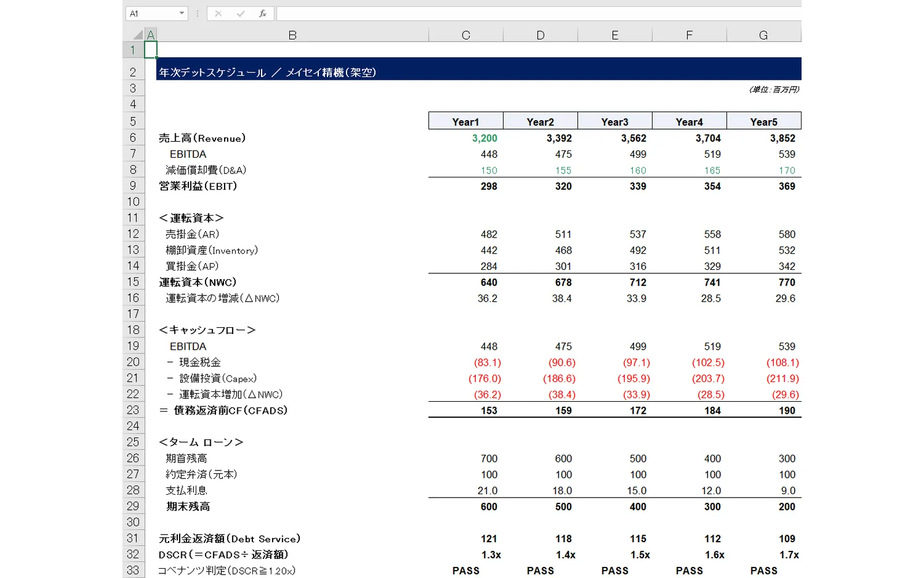Select column C header
The width and height of the screenshot is (924, 578).
pyautogui.click(x=466, y=35)
